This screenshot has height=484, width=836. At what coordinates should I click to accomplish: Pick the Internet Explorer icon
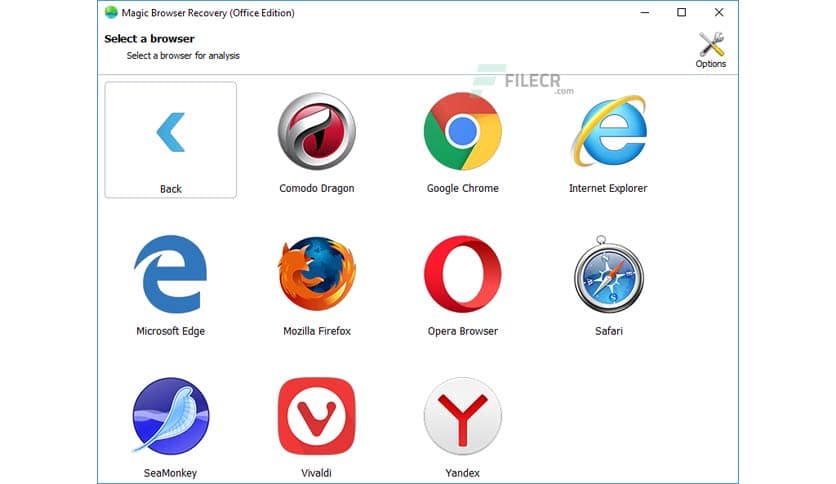(x=608, y=131)
